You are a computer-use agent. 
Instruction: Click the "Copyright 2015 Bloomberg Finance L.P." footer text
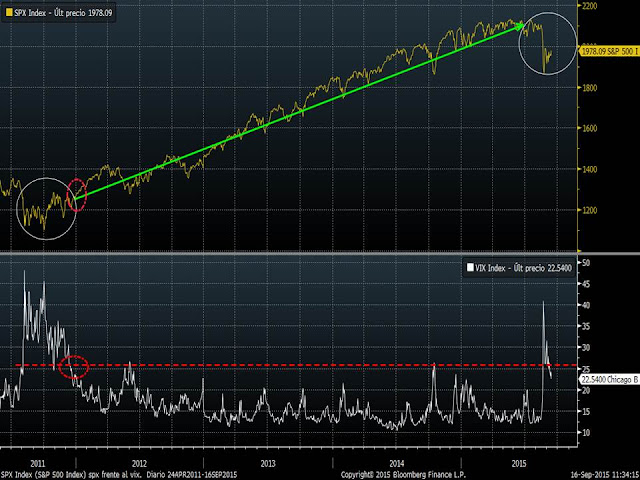click(x=403, y=476)
